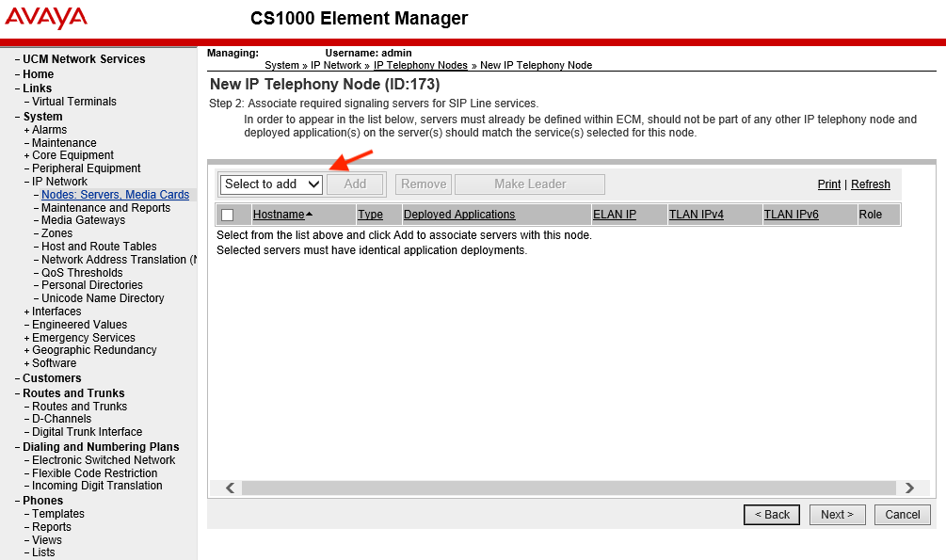Open Media Gateways in sidebar

coord(83,220)
